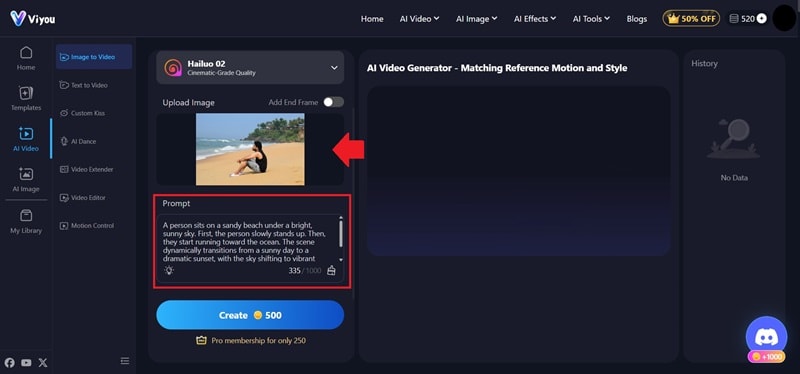The height and width of the screenshot is (374, 800).
Task: Collapse the sidebar menu icon
Action: [124, 361]
